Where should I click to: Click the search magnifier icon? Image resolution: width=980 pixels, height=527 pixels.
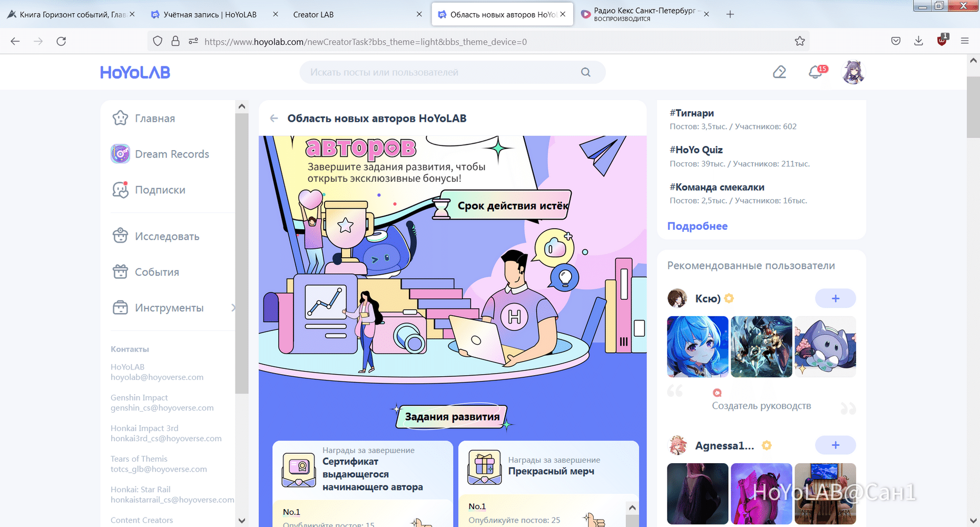coord(585,72)
